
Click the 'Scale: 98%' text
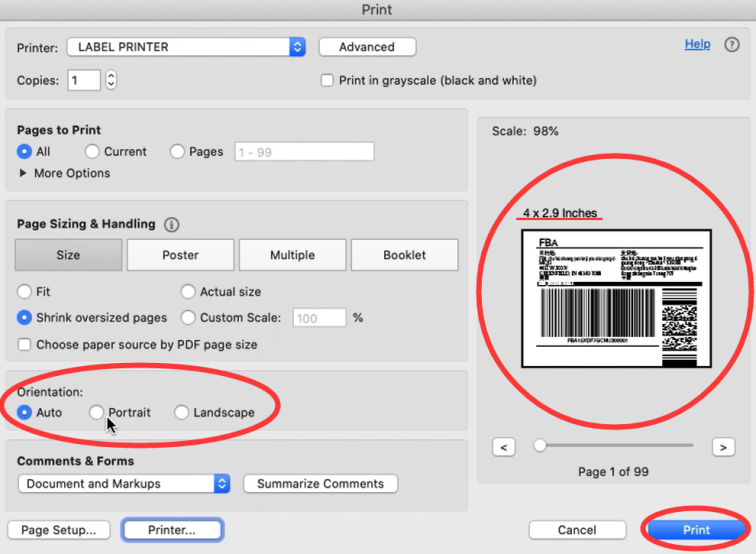point(525,131)
